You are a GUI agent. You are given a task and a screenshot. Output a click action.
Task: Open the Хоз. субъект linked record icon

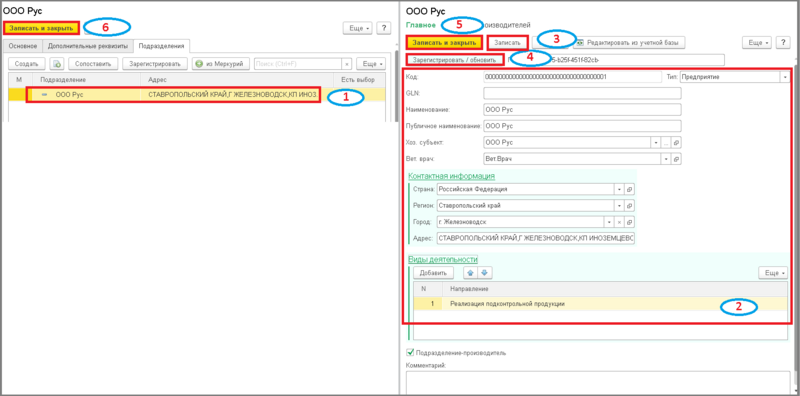click(676, 142)
